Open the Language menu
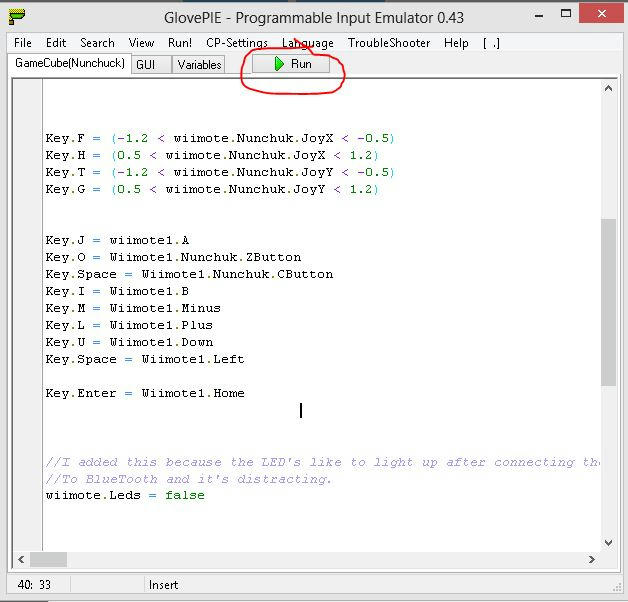 tap(308, 43)
